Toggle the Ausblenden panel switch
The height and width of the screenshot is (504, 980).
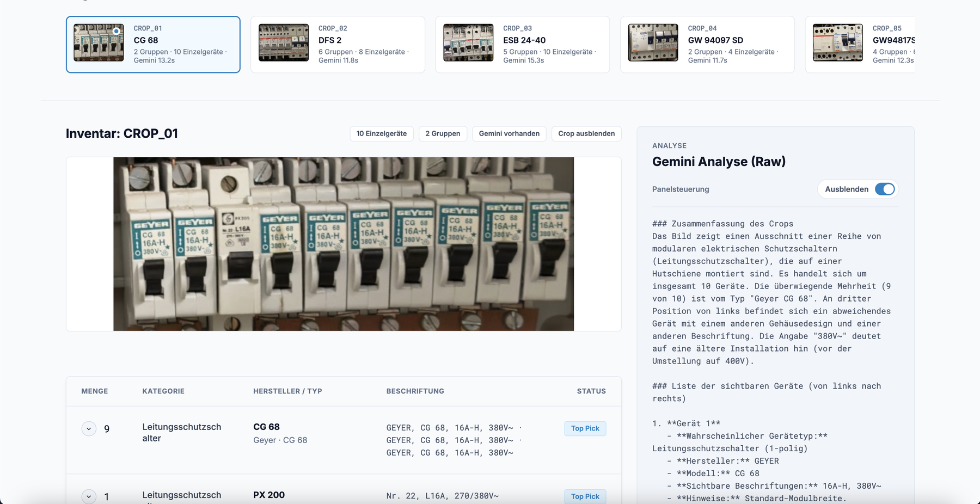click(885, 189)
